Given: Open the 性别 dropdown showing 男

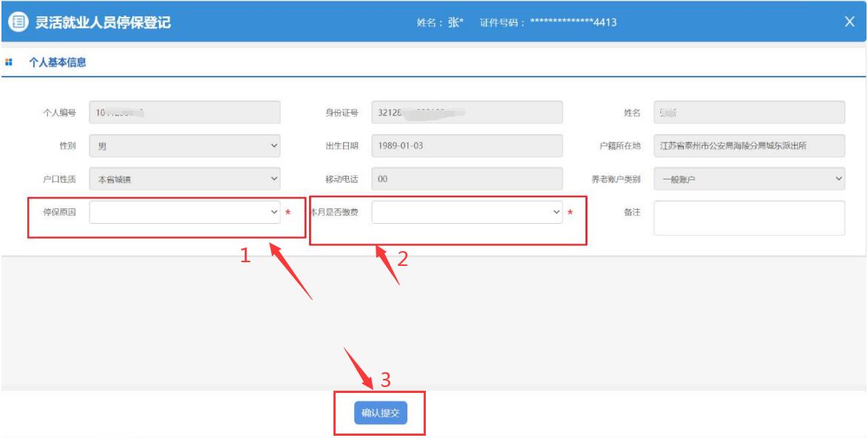Looking at the screenshot, I should (x=184, y=146).
